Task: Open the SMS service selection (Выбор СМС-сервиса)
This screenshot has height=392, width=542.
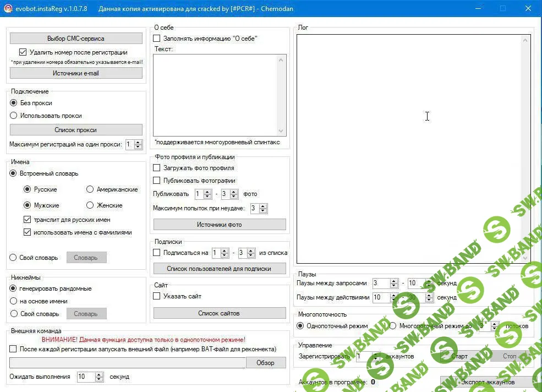Action: [x=76, y=39]
